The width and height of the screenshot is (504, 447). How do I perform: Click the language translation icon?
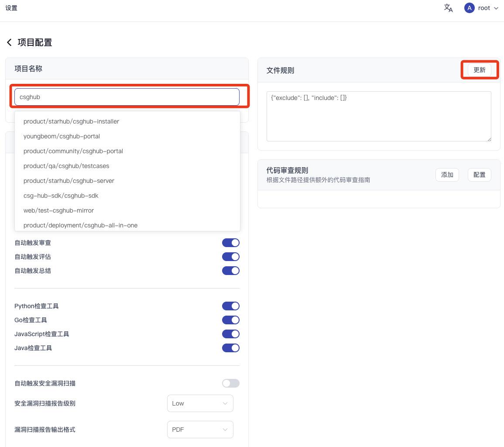[x=448, y=8]
